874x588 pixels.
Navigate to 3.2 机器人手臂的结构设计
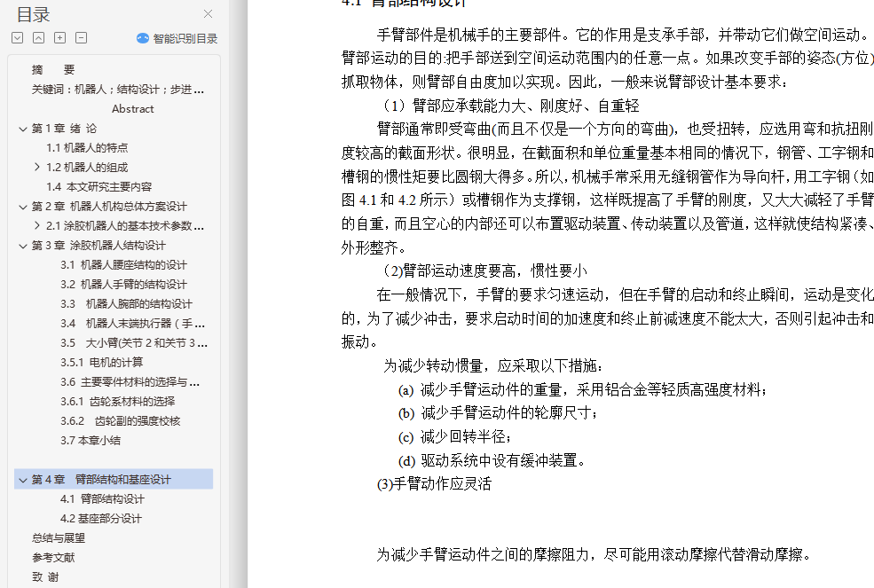pos(123,285)
